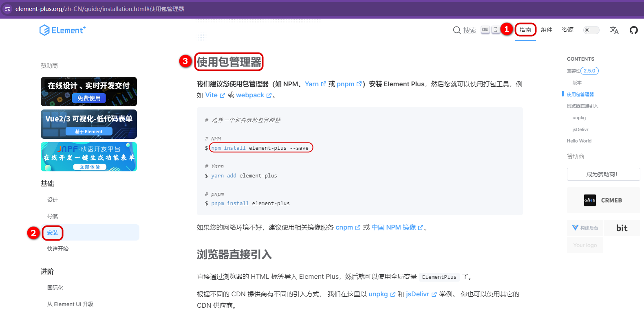Jump to 使用包管理器 in contents
Viewport: 644px width, 313px height.
tap(580, 94)
